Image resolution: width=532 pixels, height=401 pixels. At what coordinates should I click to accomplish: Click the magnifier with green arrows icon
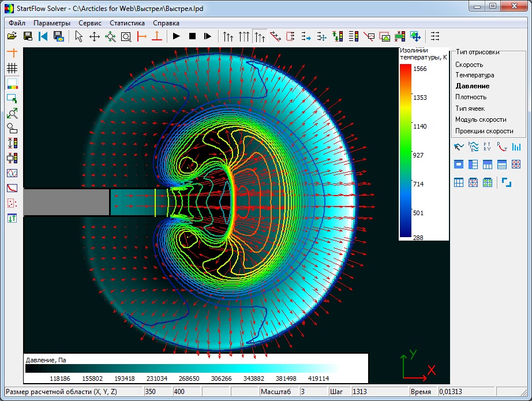[12, 113]
